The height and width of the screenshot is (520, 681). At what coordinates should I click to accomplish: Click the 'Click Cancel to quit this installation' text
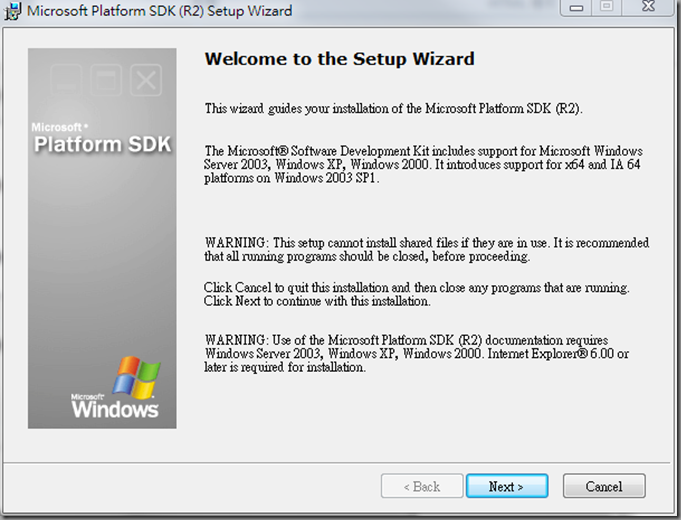pos(417,294)
